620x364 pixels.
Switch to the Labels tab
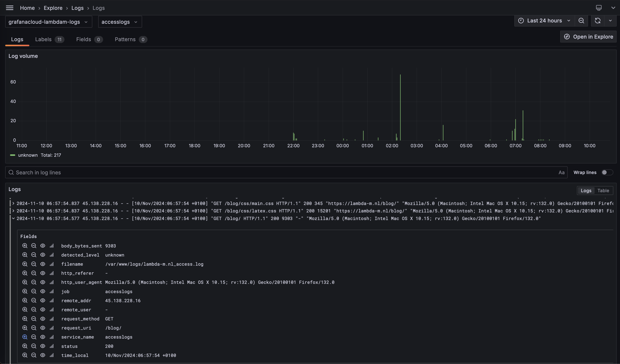(49, 39)
